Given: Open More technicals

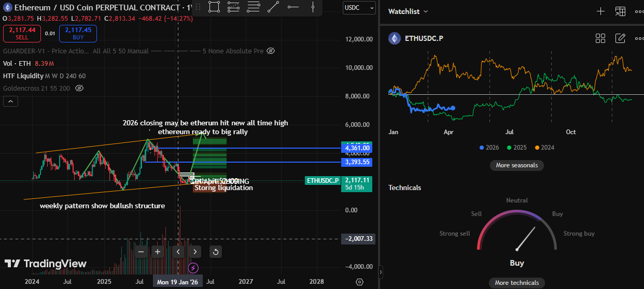Looking at the screenshot, I should click(516, 282).
